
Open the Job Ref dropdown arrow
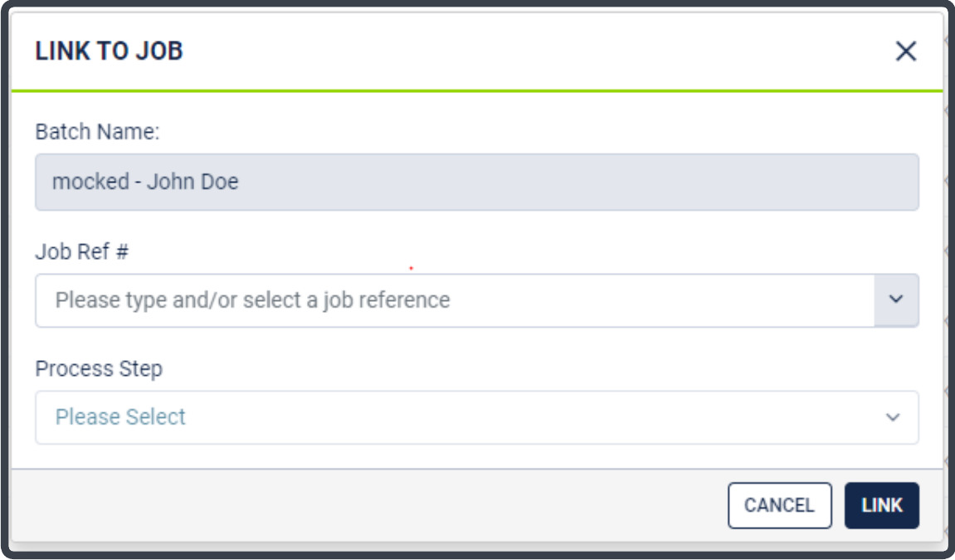click(x=896, y=299)
